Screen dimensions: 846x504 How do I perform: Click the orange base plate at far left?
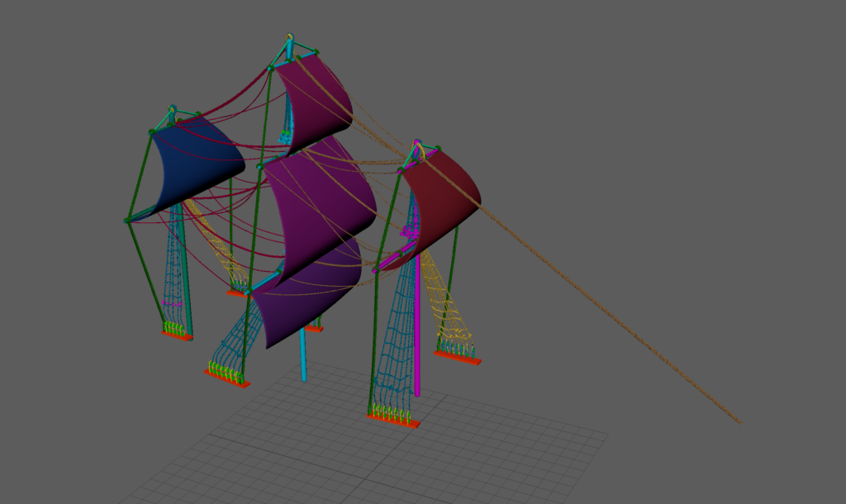177,335
